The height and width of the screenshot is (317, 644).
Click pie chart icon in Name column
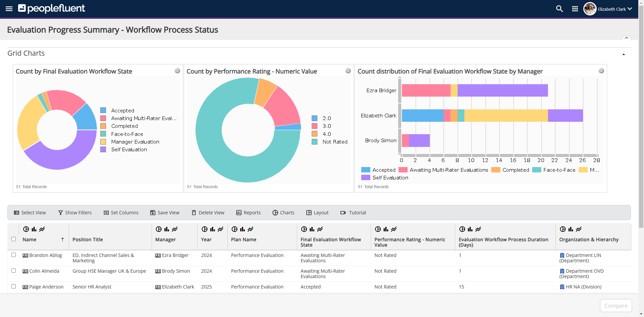coord(26,229)
